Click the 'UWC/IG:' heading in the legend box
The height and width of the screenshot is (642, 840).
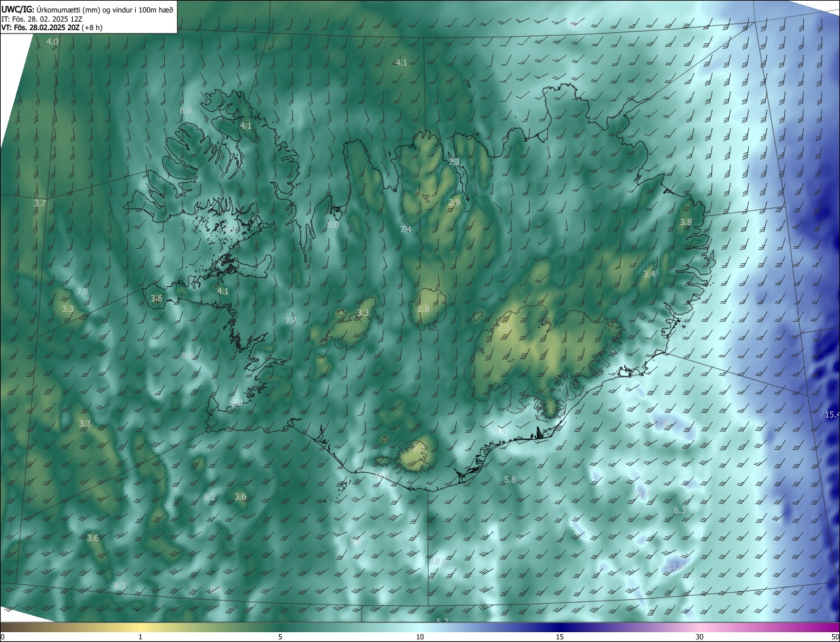[18, 9]
